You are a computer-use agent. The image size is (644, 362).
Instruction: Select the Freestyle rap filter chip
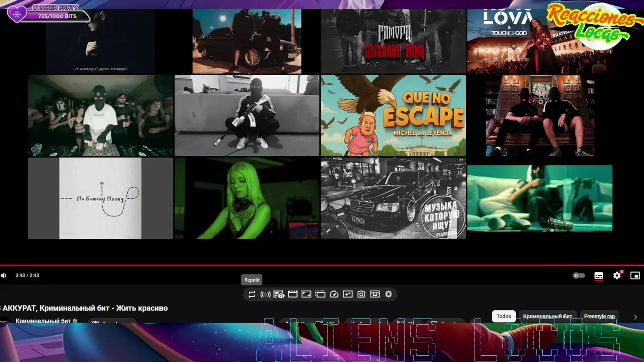coord(599,316)
